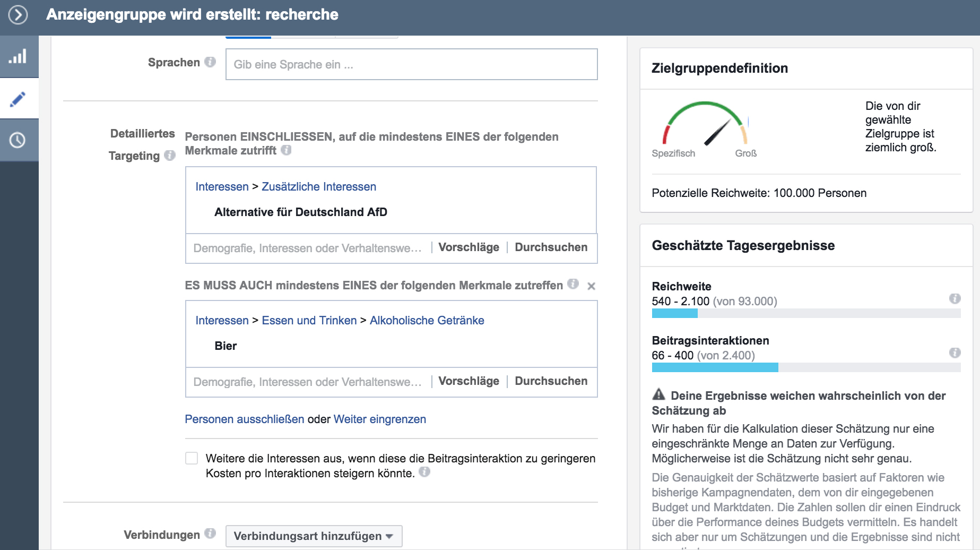Follow the Weiter eingrenzen link
Image resolution: width=980 pixels, height=550 pixels.
380,419
